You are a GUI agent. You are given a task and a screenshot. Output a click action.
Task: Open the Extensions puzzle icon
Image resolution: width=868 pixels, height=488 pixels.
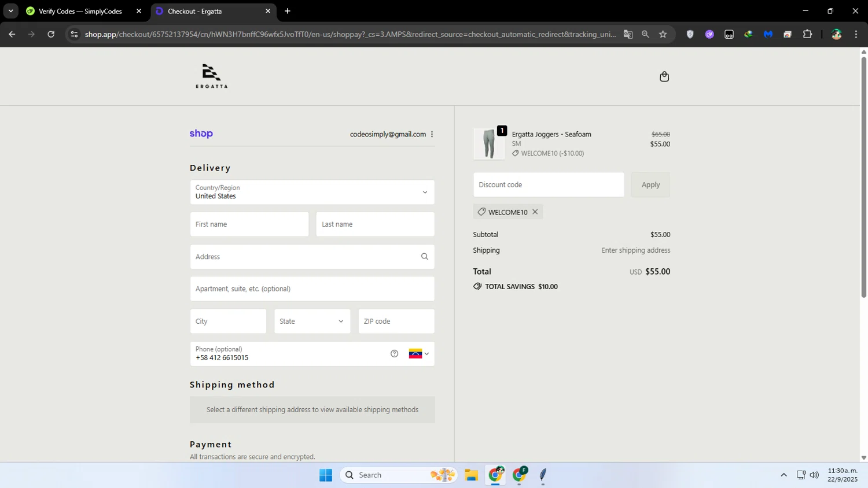[807, 34]
